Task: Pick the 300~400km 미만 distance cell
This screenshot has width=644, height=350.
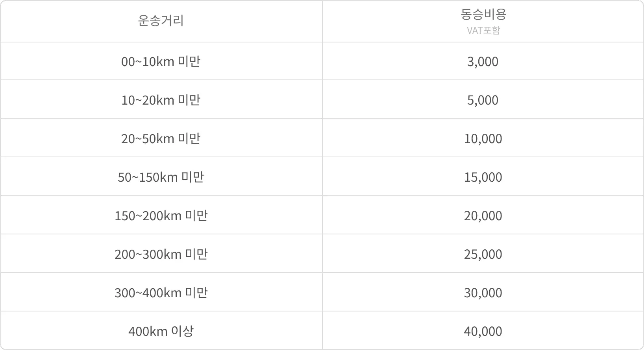Action: point(161,293)
